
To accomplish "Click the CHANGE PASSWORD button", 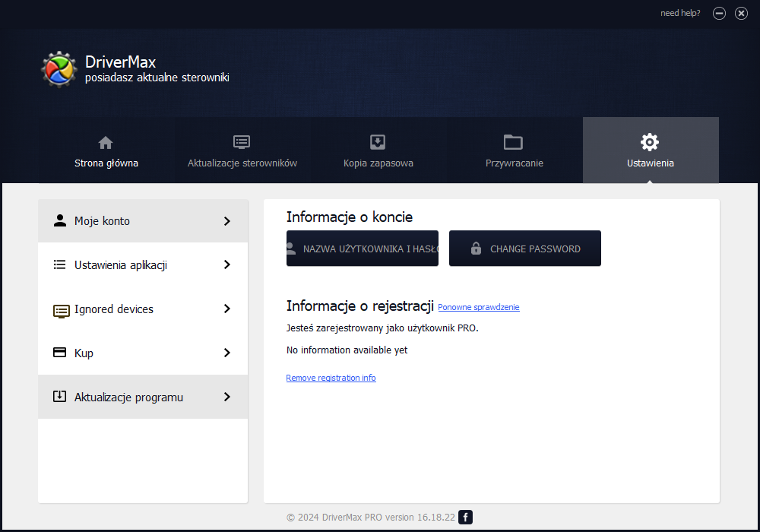I will (525, 248).
